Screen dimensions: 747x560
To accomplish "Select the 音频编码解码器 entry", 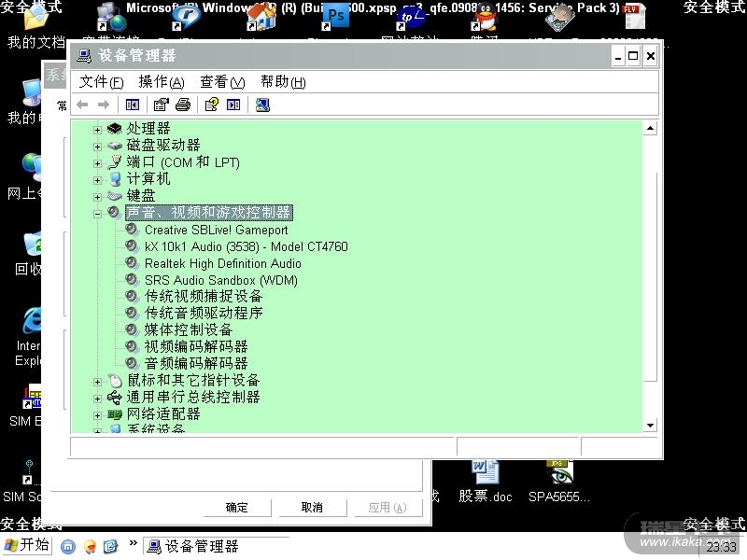I will pyautogui.click(x=196, y=363).
